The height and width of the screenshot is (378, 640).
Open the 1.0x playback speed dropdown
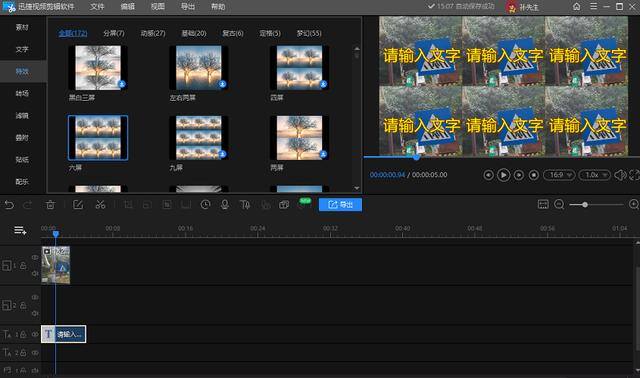[x=595, y=175]
